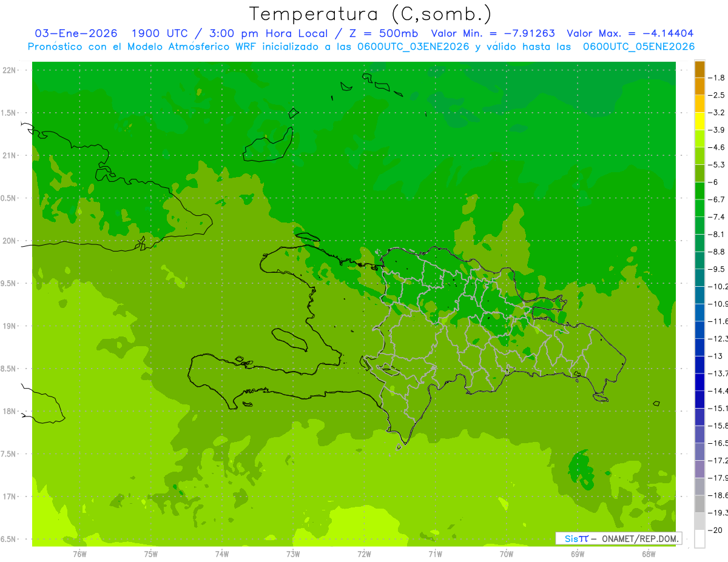Click the purple swatch between -16.5 and -17.2
The height and width of the screenshot is (562, 728).
699,452
